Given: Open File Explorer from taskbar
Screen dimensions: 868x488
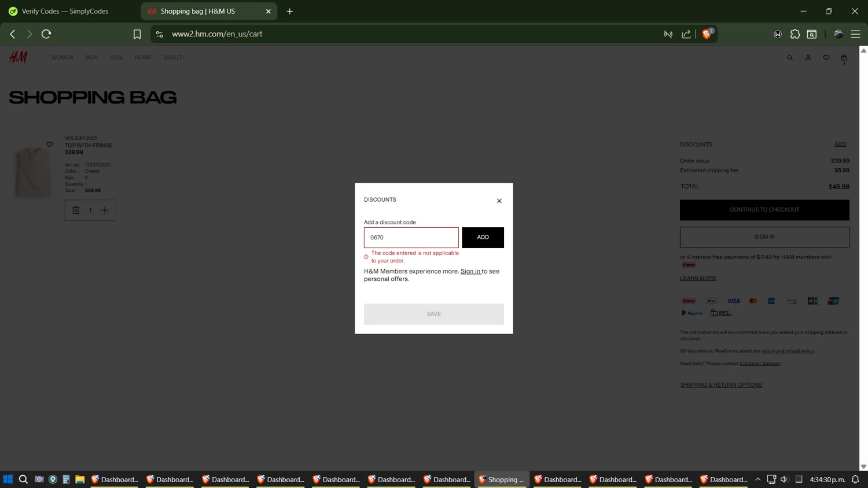Looking at the screenshot, I should point(80,479).
